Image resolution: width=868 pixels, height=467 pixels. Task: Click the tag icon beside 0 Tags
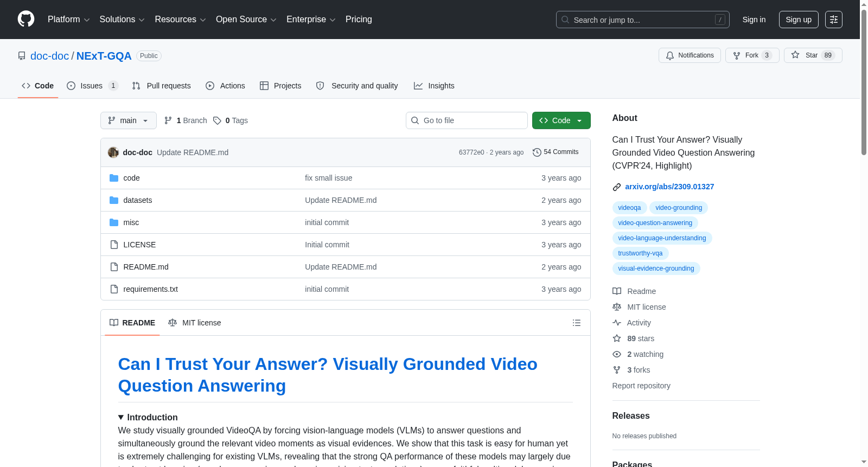217,120
